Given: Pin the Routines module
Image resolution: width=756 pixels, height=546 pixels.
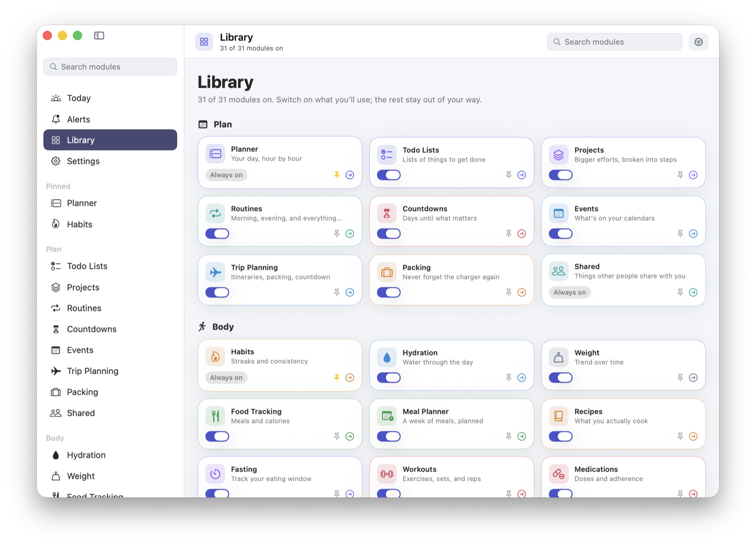Looking at the screenshot, I should [x=337, y=234].
